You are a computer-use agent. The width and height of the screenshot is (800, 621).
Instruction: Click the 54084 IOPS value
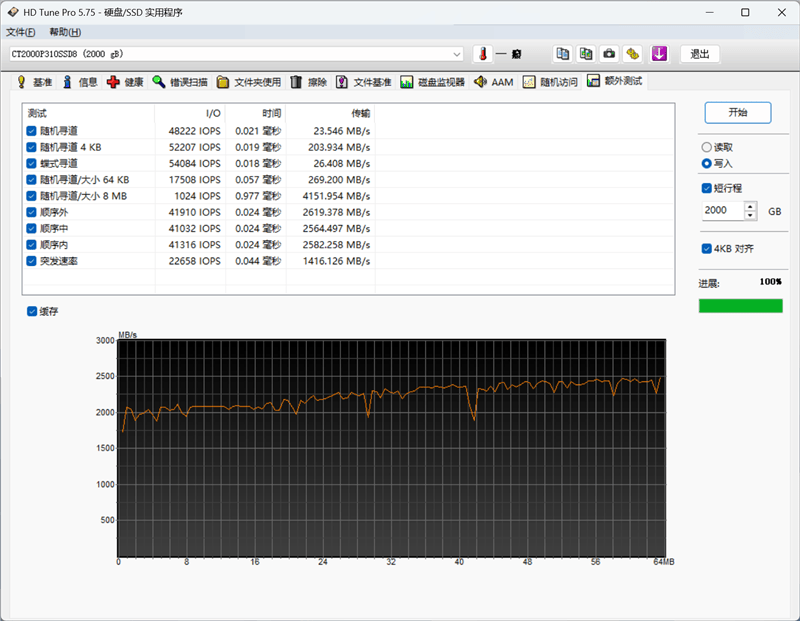(x=194, y=164)
